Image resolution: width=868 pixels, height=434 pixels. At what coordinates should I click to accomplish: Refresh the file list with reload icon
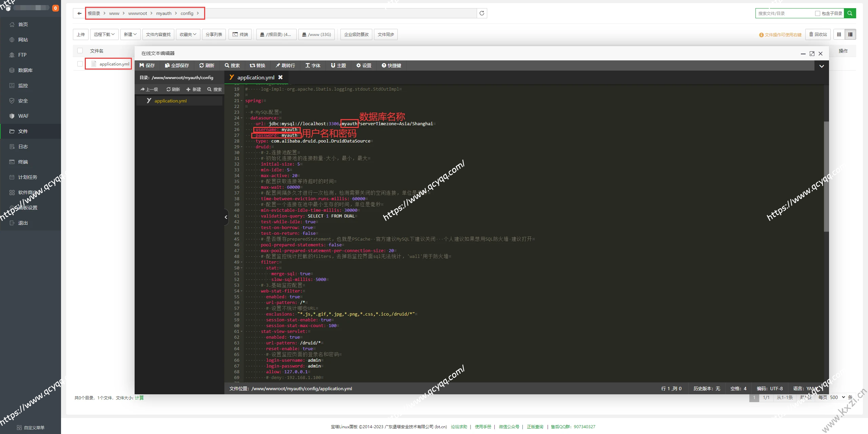click(x=481, y=13)
